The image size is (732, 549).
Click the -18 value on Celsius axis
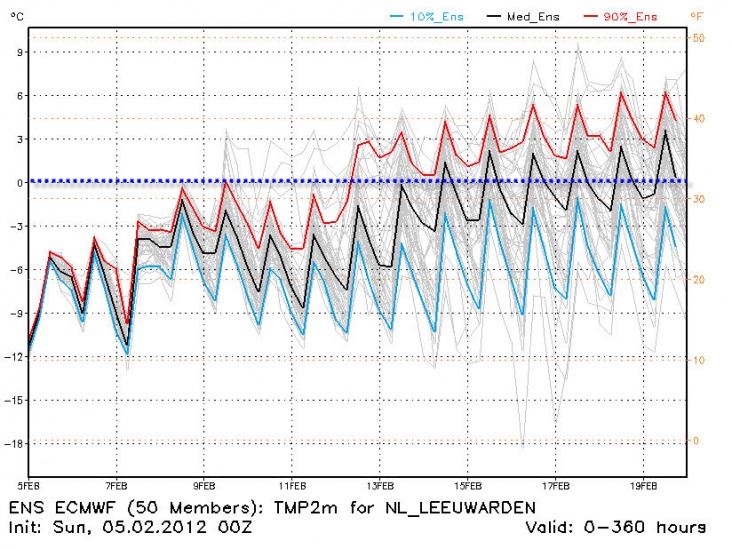click(x=14, y=444)
